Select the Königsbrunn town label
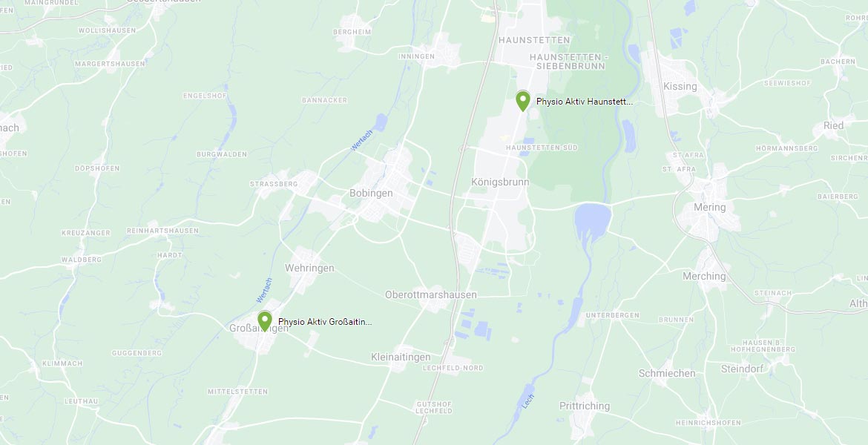868x445 pixels. pyautogui.click(x=500, y=182)
